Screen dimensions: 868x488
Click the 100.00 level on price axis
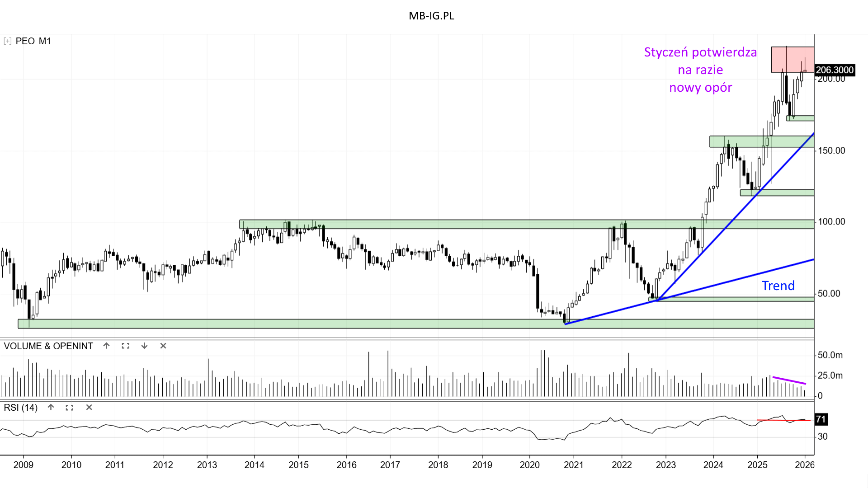coord(831,221)
